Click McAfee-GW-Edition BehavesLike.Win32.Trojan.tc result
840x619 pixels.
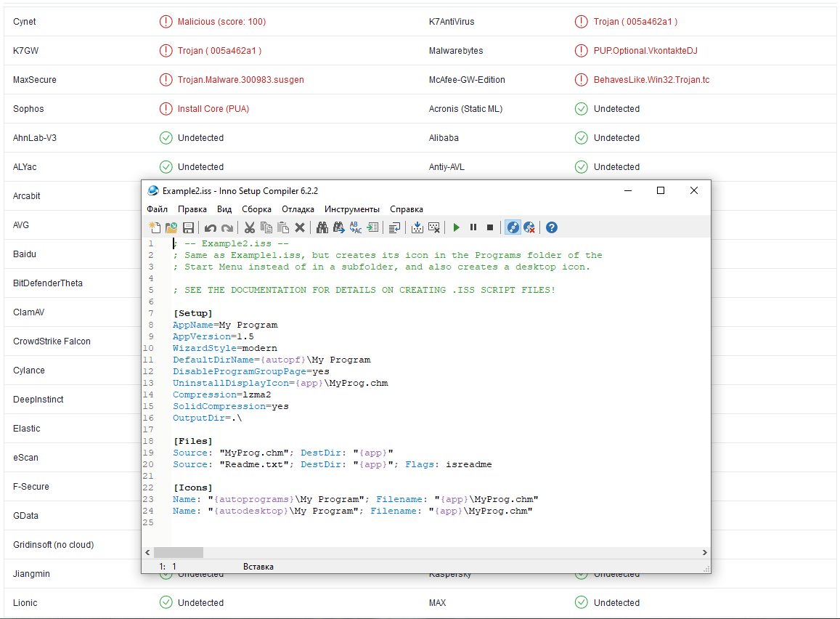point(651,80)
